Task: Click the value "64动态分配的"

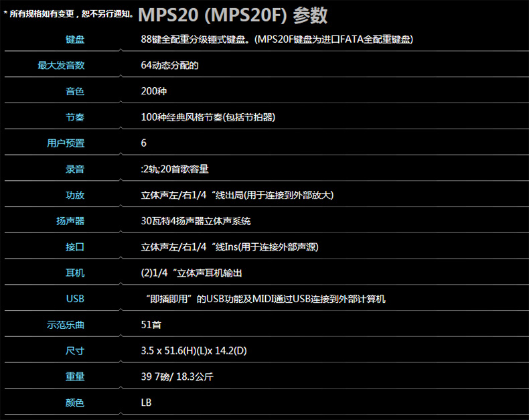Action: [169, 65]
